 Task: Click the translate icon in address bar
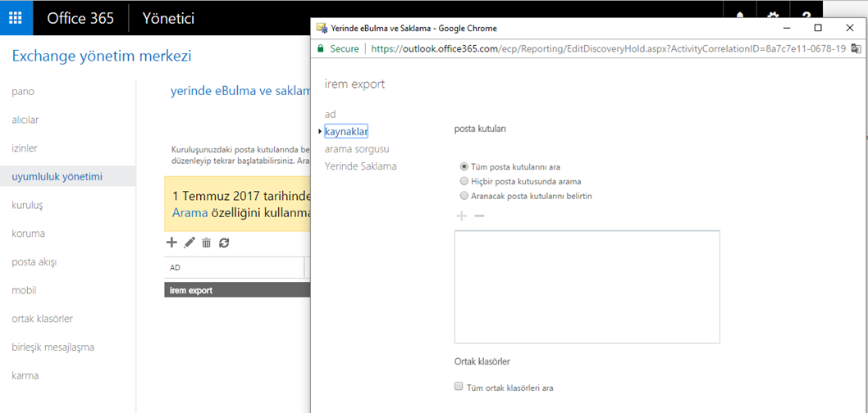click(857, 49)
